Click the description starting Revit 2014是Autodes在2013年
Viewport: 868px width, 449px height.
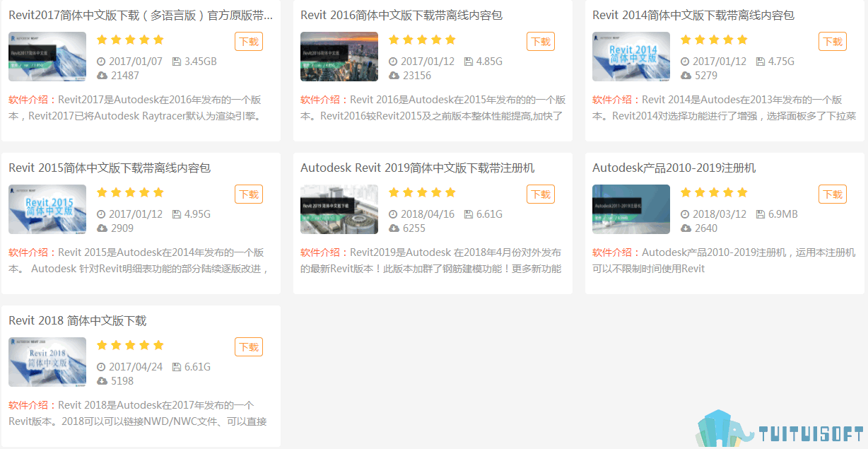pos(724,107)
